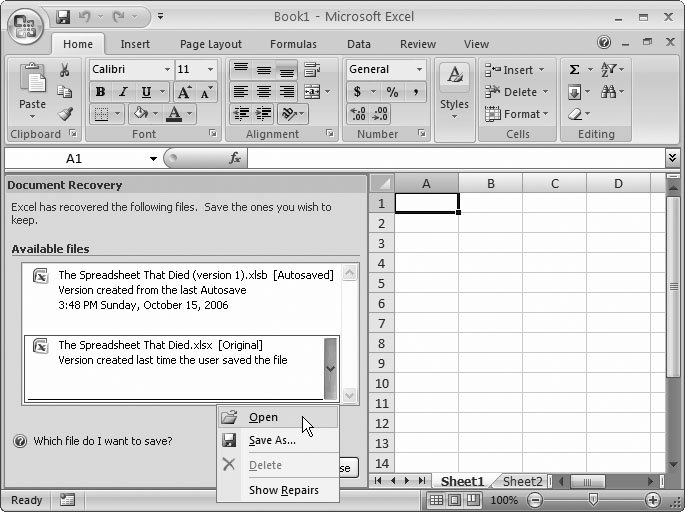Toggle Bold formatting
This screenshot has width=685, height=512.
coord(100,92)
